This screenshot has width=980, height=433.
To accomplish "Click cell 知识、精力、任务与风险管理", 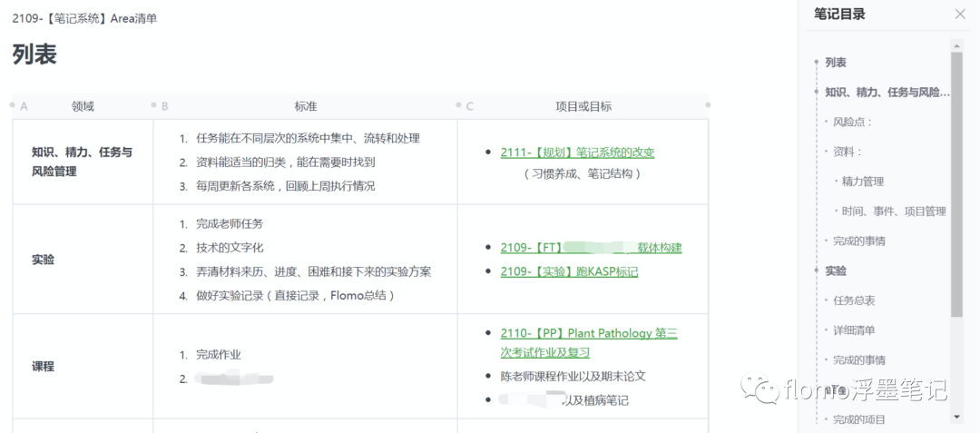I will point(83,162).
